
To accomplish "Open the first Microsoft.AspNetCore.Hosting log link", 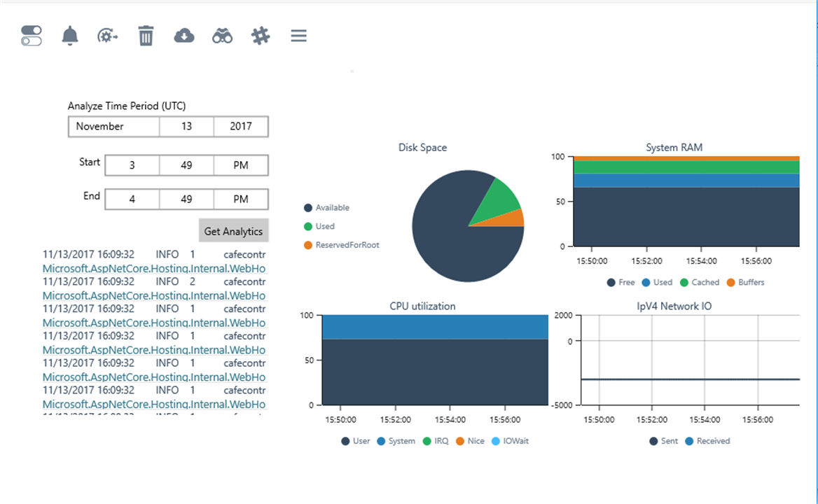I will coord(154,268).
